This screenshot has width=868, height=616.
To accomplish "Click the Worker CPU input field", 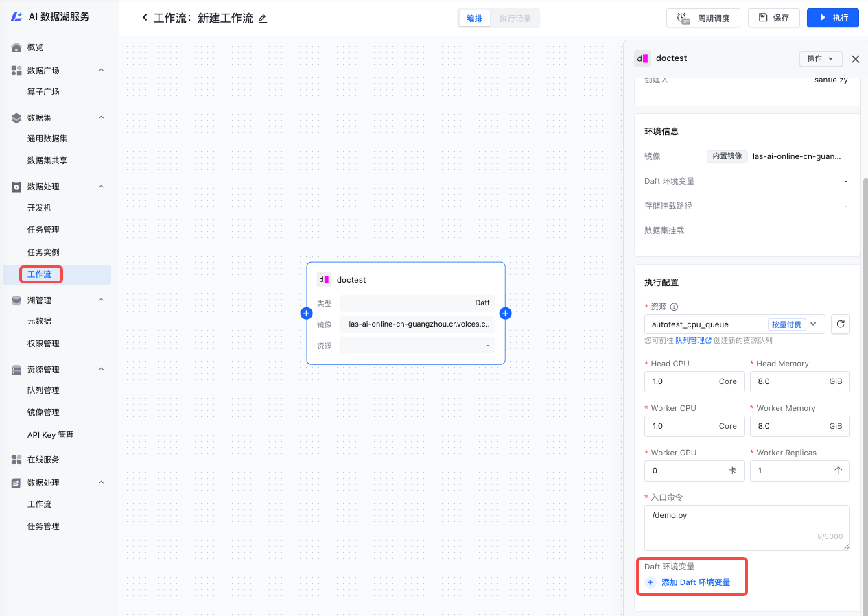I will click(694, 426).
